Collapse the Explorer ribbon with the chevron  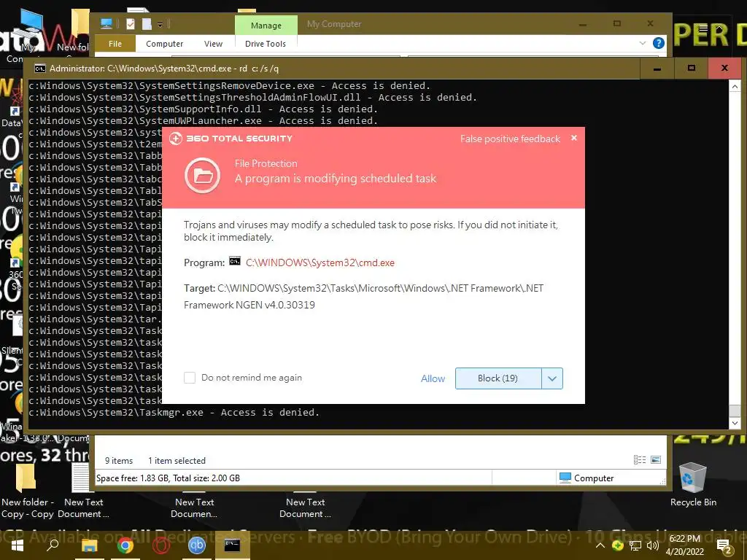(x=642, y=43)
